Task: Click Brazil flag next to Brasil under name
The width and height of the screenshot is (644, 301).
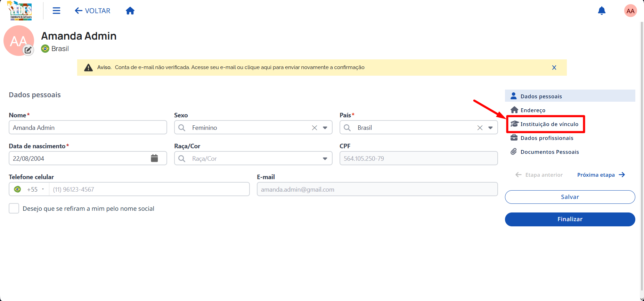Action: click(45, 49)
